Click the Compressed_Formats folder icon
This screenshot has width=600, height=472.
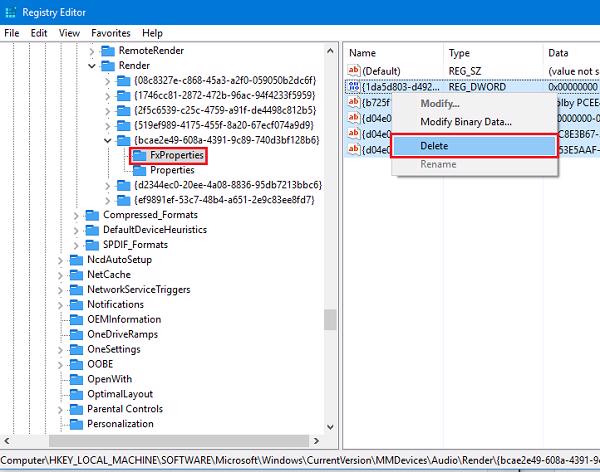tap(93, 215)
